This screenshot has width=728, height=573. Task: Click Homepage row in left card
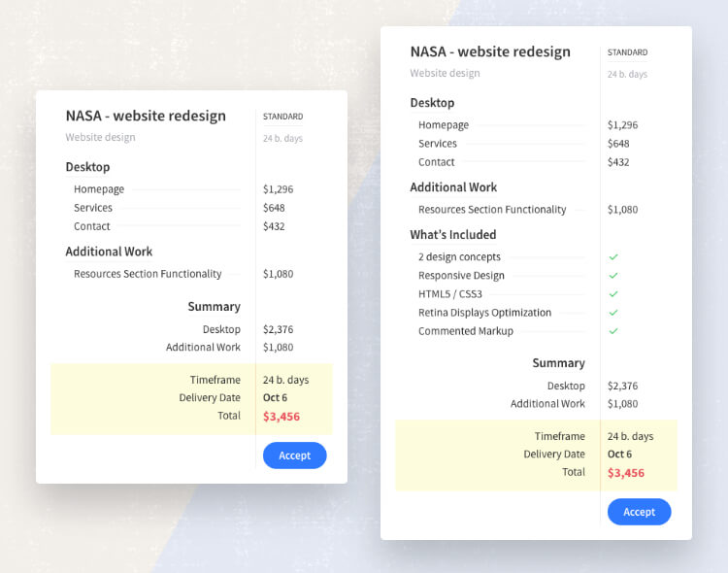183,189
